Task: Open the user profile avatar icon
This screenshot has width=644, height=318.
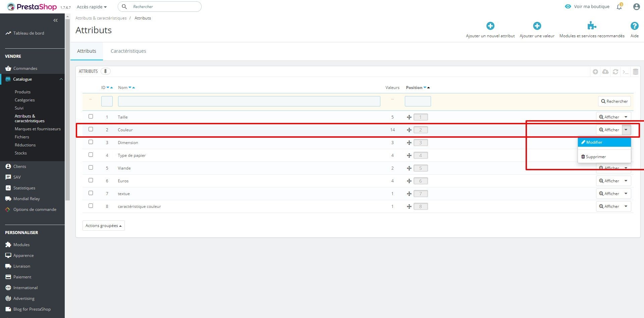Action: pos(636,7)
